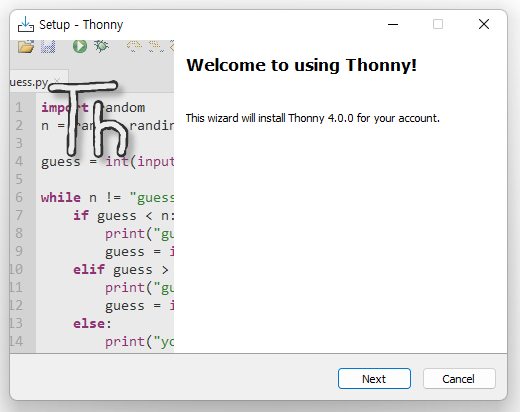520x412 pixels.
Task: Click the Welcome to using Thonny heading
Action: 301,65
